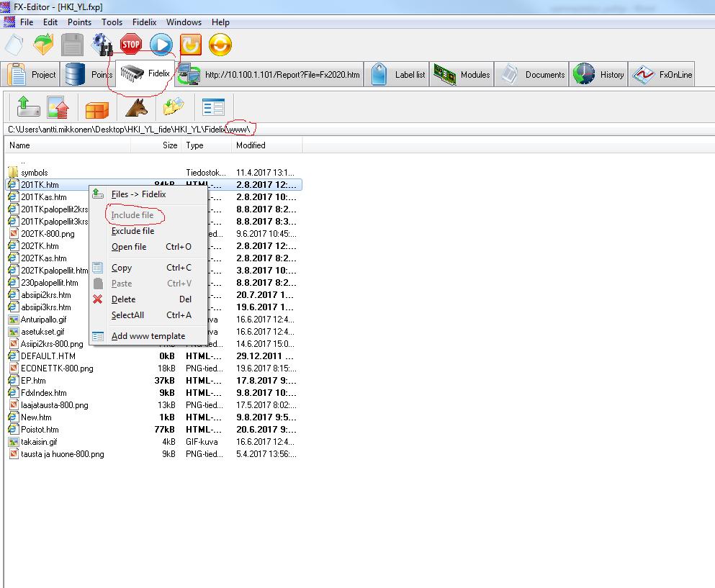Choose Delete in context menu
715x588 pixels.
pos(148,299)
